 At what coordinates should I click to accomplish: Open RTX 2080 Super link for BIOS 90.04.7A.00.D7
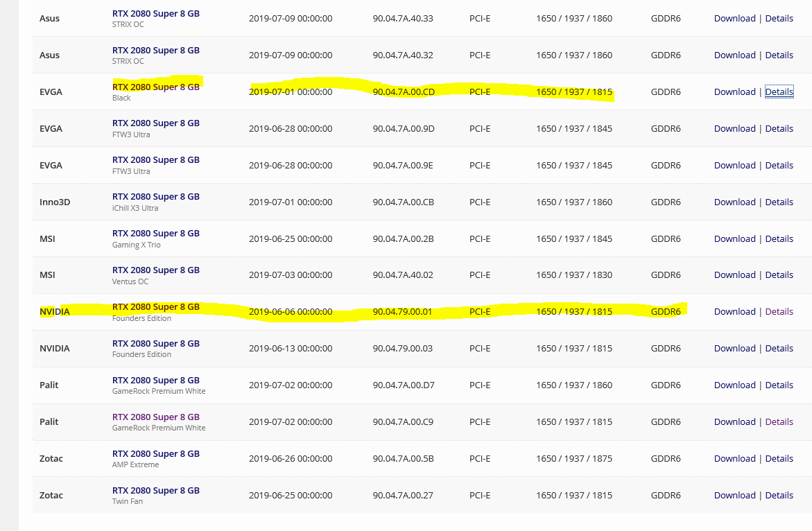pyautogui.click(x=156, y=381)
